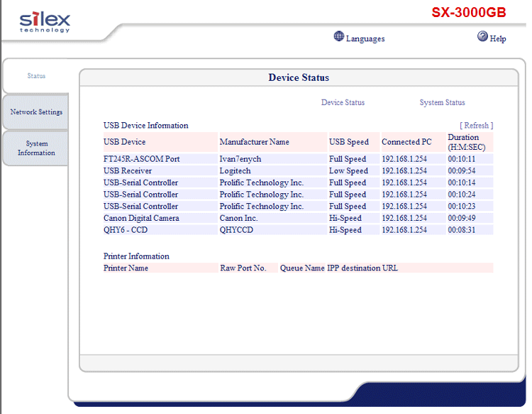Click the question mark Help icon
Screen dimensions: 532x414
(482, 36)
